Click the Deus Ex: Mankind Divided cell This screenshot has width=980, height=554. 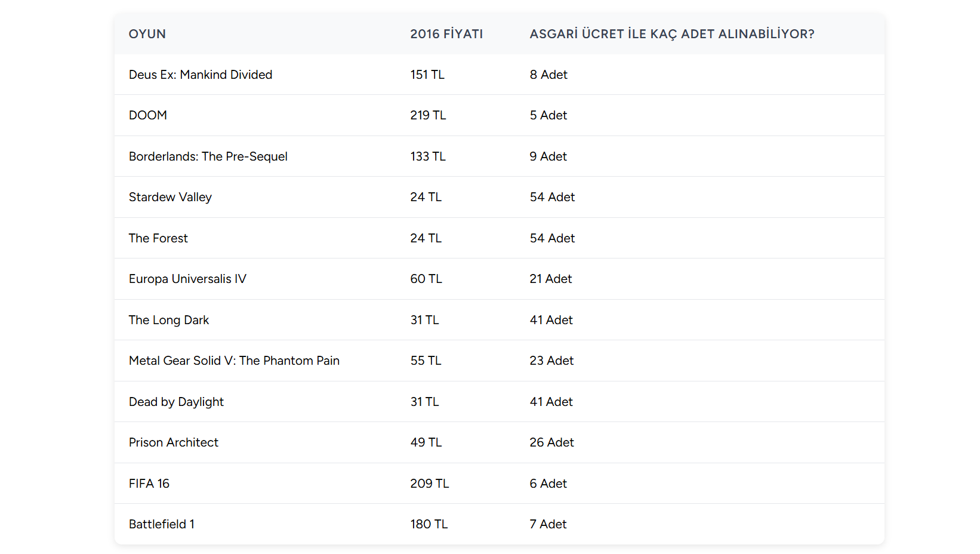[x=201, y=75]
